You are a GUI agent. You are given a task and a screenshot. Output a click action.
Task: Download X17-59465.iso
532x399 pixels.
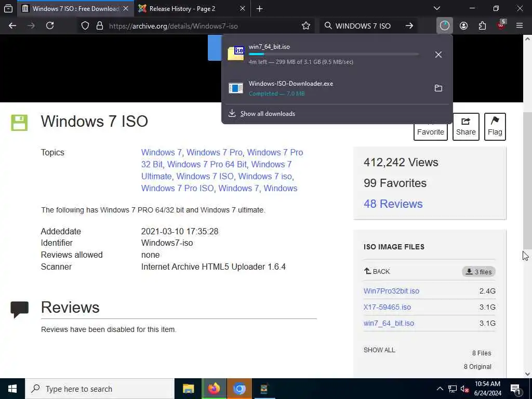click(387, 307)
